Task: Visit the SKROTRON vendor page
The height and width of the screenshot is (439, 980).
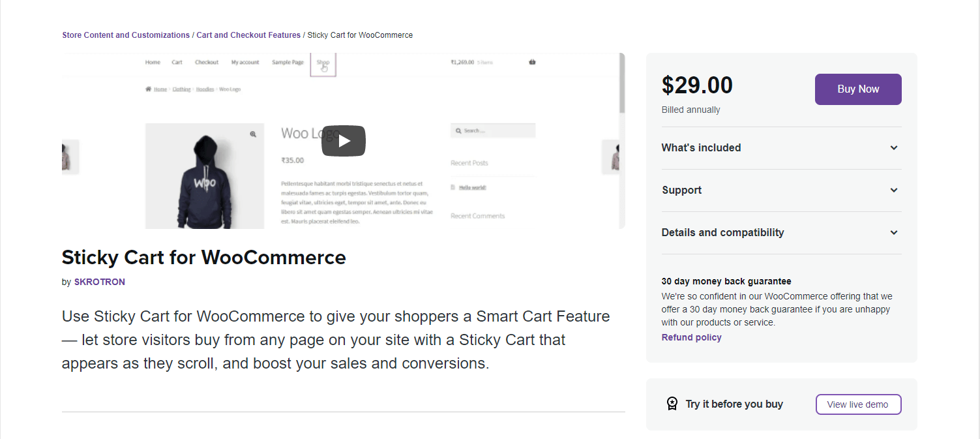Action: pyautogui.click(x=99, y=282)
